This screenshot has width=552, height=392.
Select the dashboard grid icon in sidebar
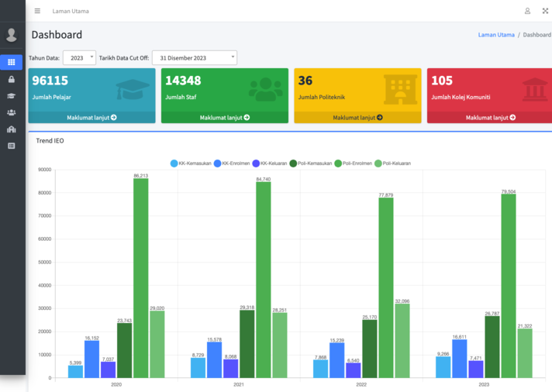tap(11, 62)
